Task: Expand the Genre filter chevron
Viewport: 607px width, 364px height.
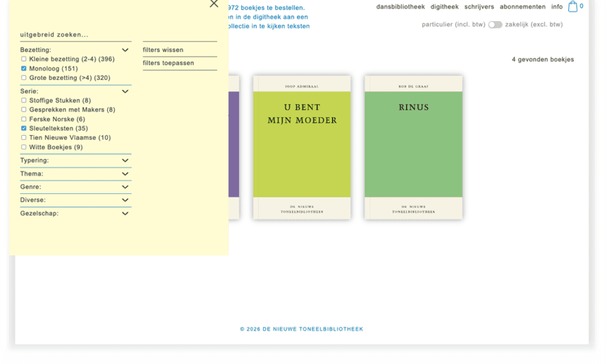Action: [x=125, y=187]
